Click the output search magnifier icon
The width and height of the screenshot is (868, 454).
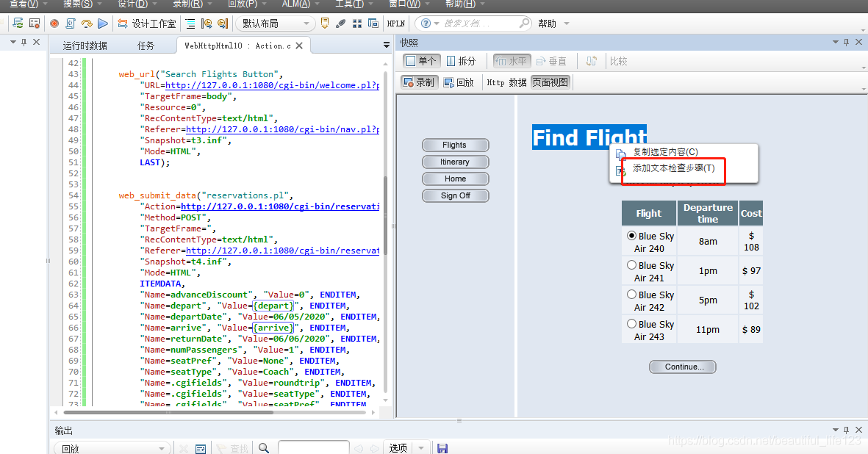point(264,448)
